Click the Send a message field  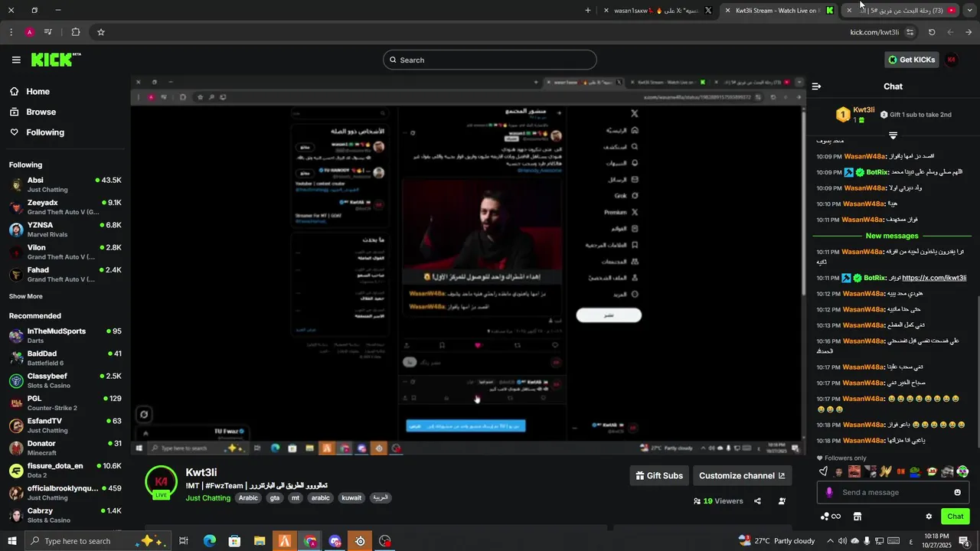(893, 492)
